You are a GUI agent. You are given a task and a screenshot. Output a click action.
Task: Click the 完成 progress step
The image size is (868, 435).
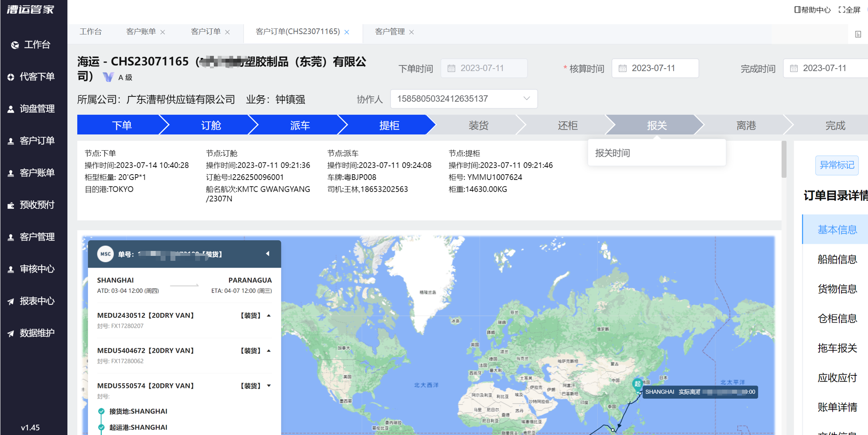click(835, 125)
